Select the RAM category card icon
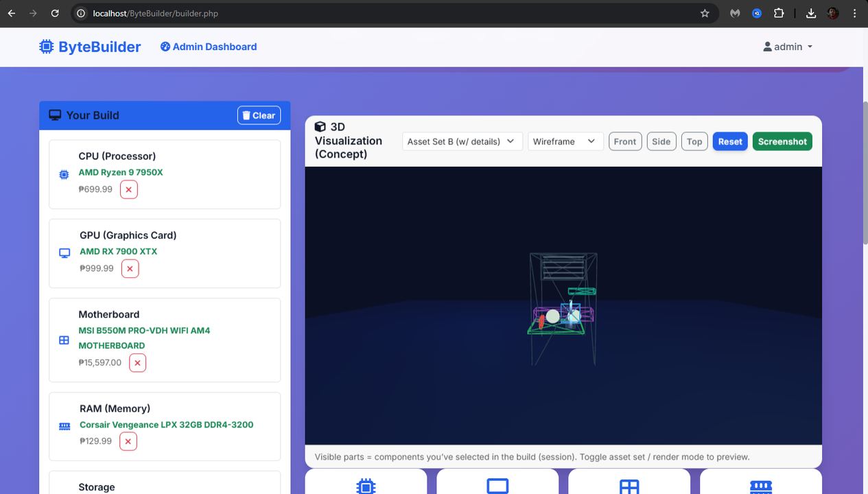868x494 pixels. (x=761, y=486)
